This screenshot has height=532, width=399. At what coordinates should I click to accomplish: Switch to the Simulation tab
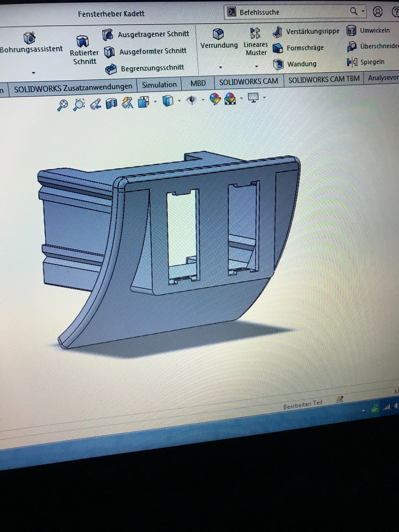(159, 85)
